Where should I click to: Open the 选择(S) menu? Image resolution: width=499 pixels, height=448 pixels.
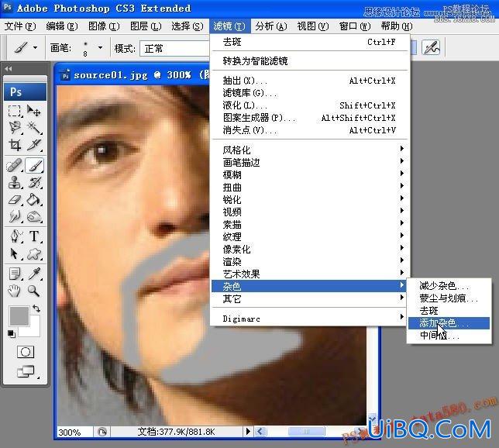click(188, 26)
